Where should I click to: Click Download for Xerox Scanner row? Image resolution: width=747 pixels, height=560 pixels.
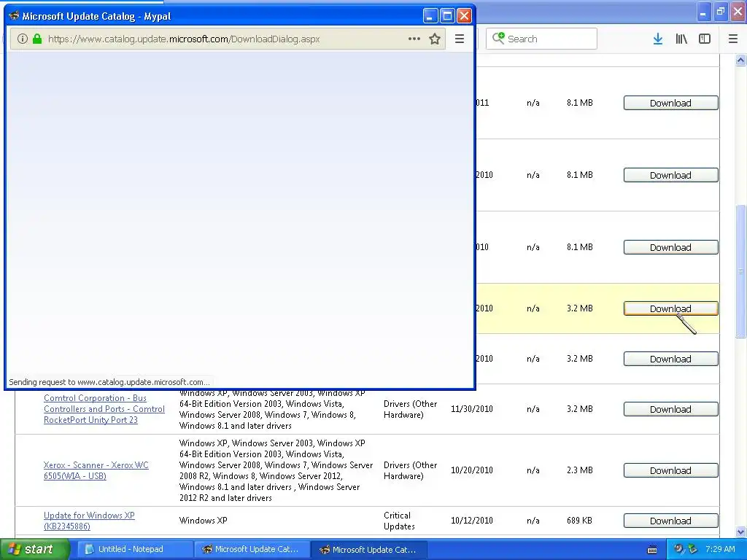click(671, 470)
